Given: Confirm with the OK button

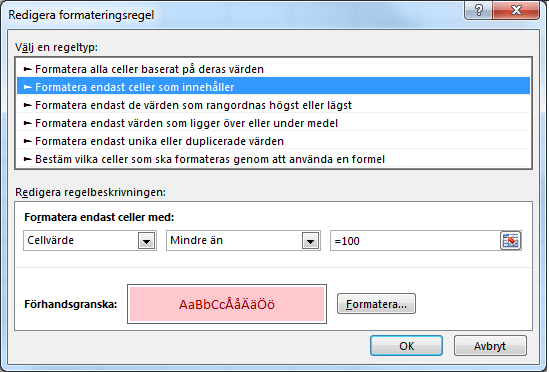Looking at the screenshot, I should [406, 346].
